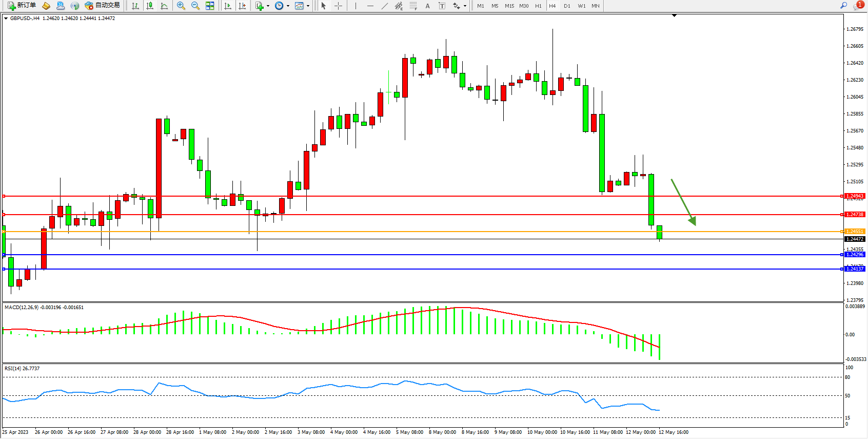Select the draw vertical line tool

[x=356, y=6]
